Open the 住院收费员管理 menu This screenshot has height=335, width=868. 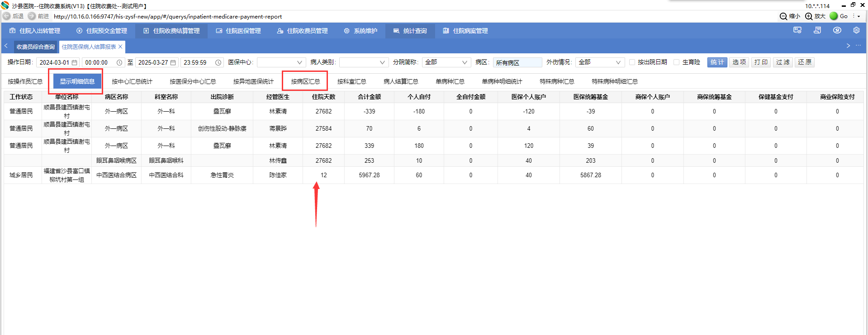303,31
